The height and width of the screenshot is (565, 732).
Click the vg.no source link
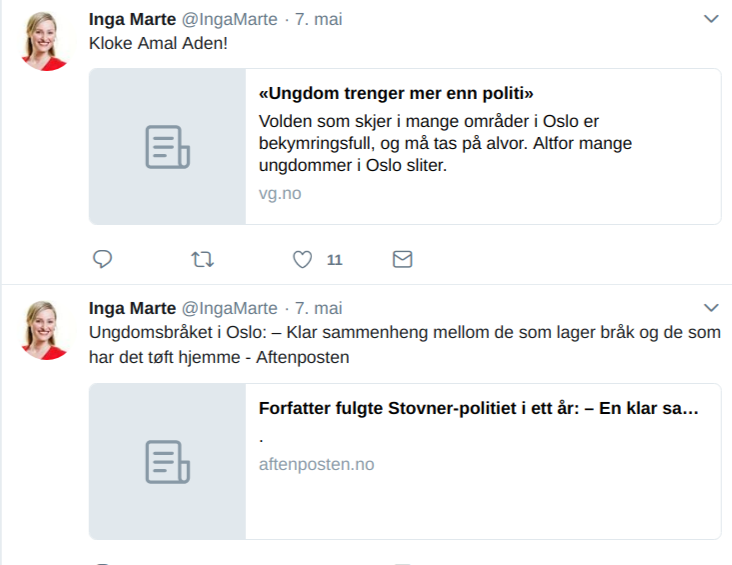pos(279,194)
